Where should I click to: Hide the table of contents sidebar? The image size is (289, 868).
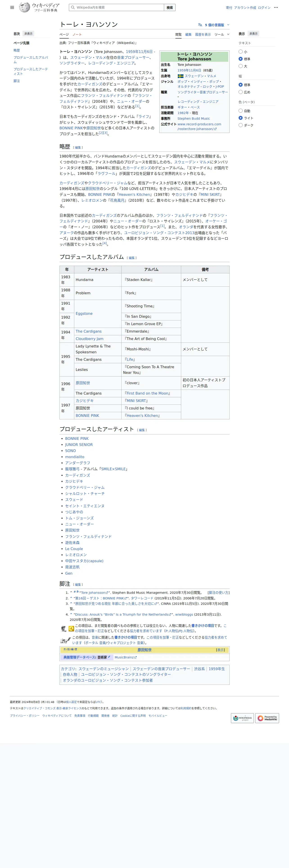pyautogui.click(x=29, y=34)
